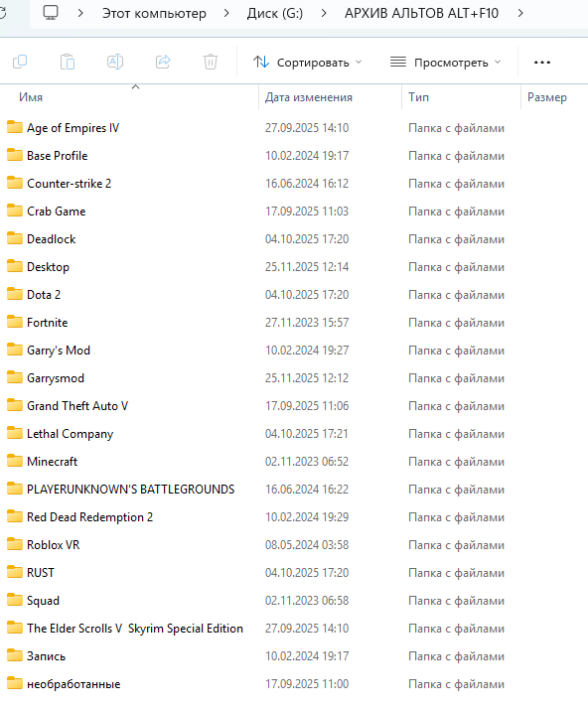This screenshot has height=709, width=588.
Task: Expand chevron after Диск (G:)
Action: tap(324, 13)
